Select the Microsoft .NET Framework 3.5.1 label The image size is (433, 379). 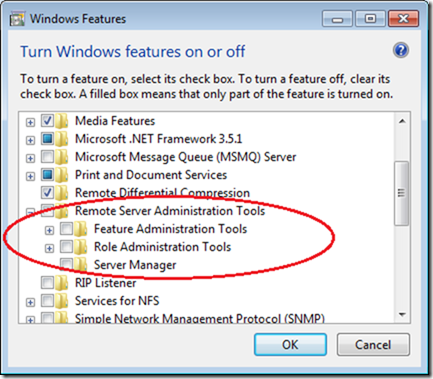(x=158, y=139)
